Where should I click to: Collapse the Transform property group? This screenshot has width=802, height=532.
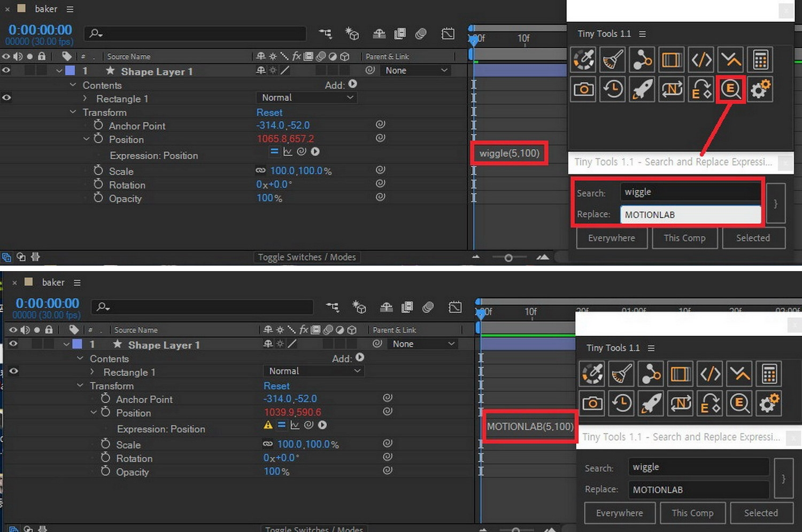point(73,112)
